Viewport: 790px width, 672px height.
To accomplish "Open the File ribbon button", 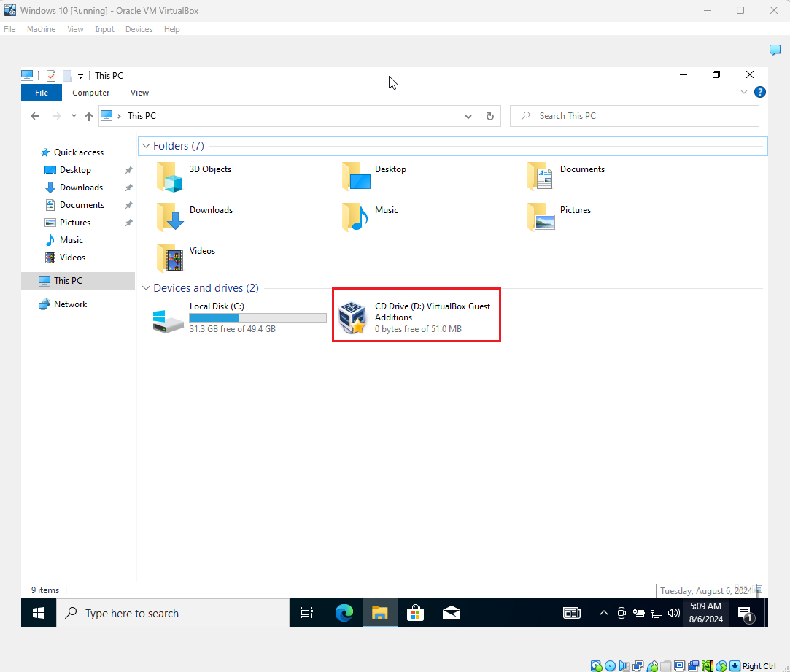I will coord(42,93).
